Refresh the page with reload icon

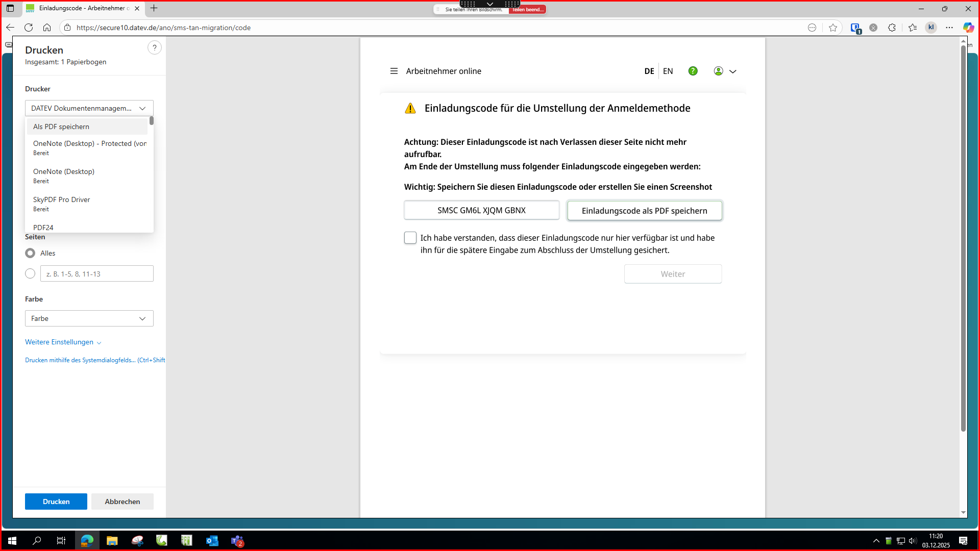29,28
